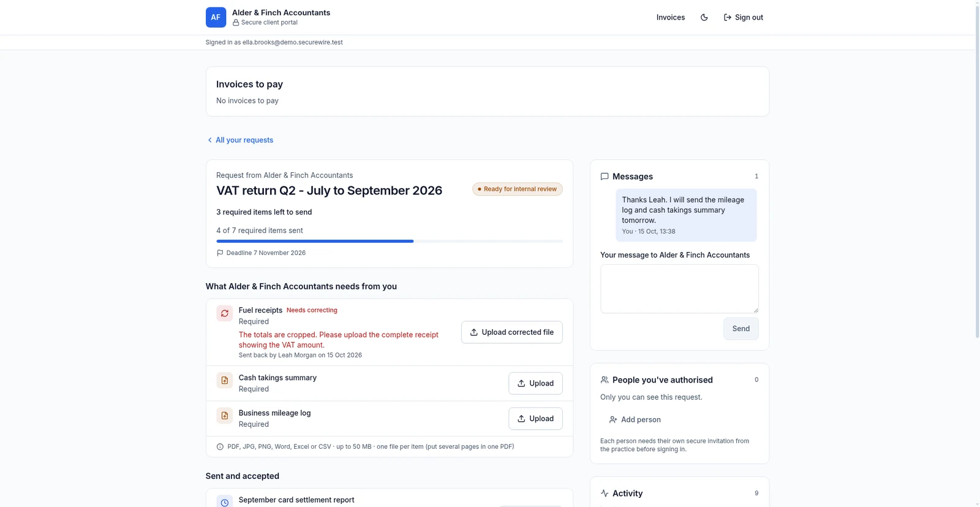The image size is (980, 507).
Task: Click the Business mileage log file icon
Action: [x=225, y=416]
